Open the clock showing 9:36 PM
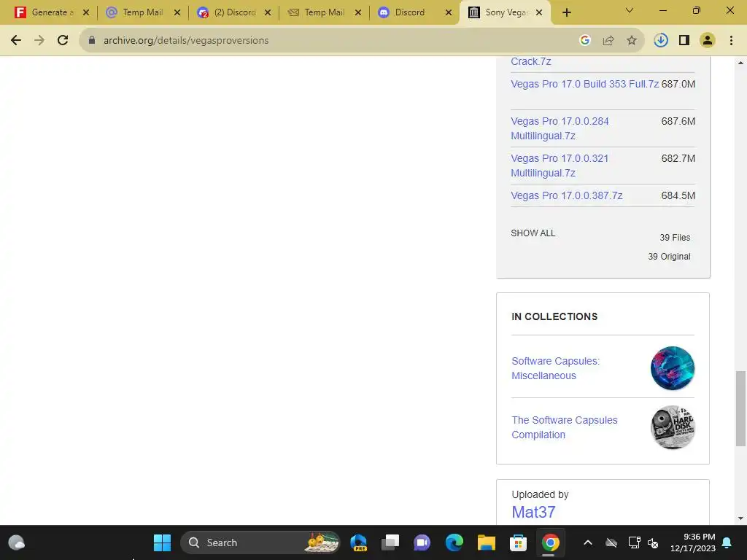747x560 pixels. tap(693, 542)
